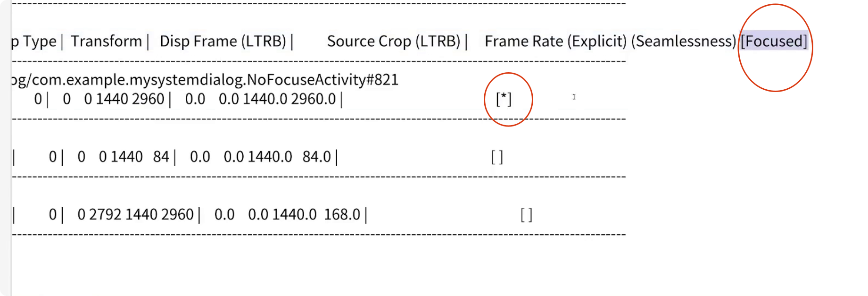Click the highlighted [Focused] column header
This screenshot has width=868, height=296.
(x=774, y=42)
